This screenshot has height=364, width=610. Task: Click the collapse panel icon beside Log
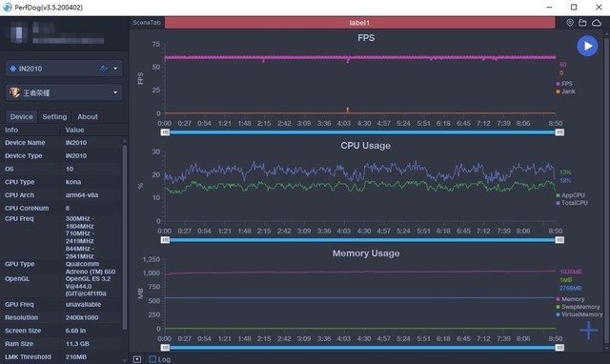(137, 359)
